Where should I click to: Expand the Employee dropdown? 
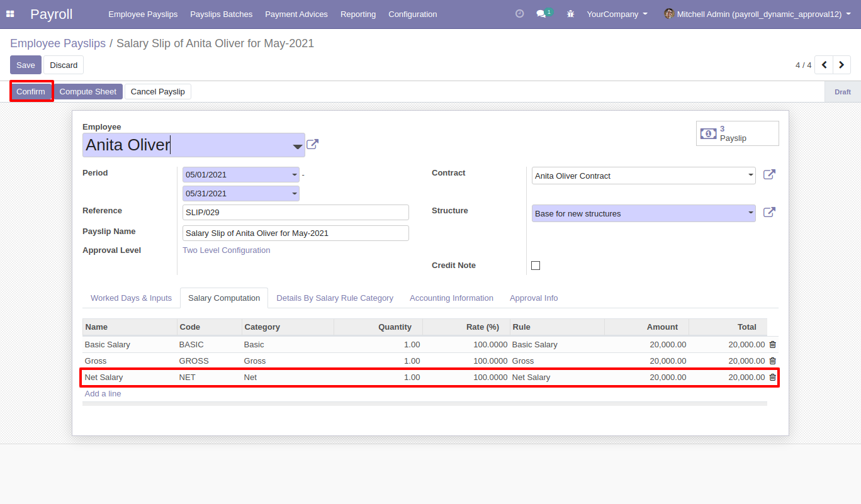pos(297,147)
